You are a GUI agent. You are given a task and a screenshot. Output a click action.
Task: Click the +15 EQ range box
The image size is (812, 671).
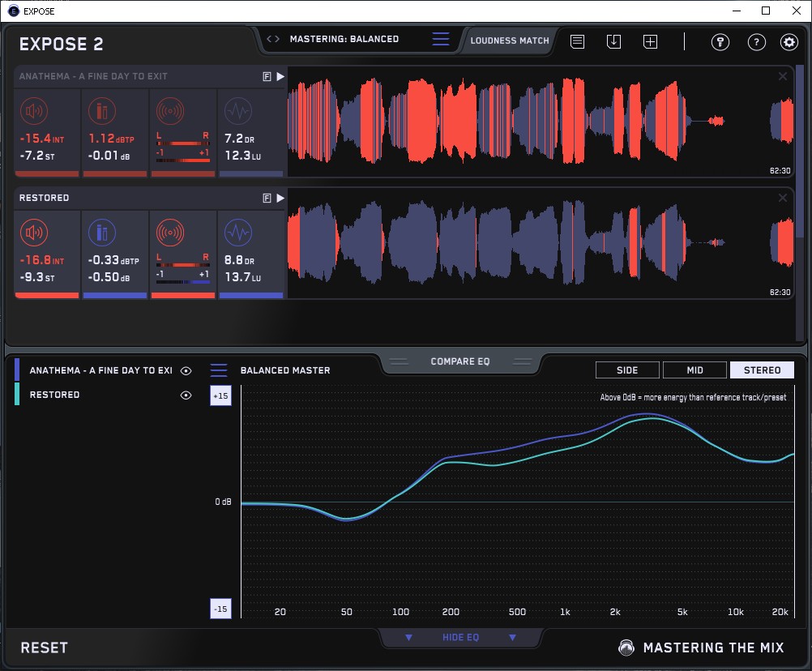(x=220, y=396)
